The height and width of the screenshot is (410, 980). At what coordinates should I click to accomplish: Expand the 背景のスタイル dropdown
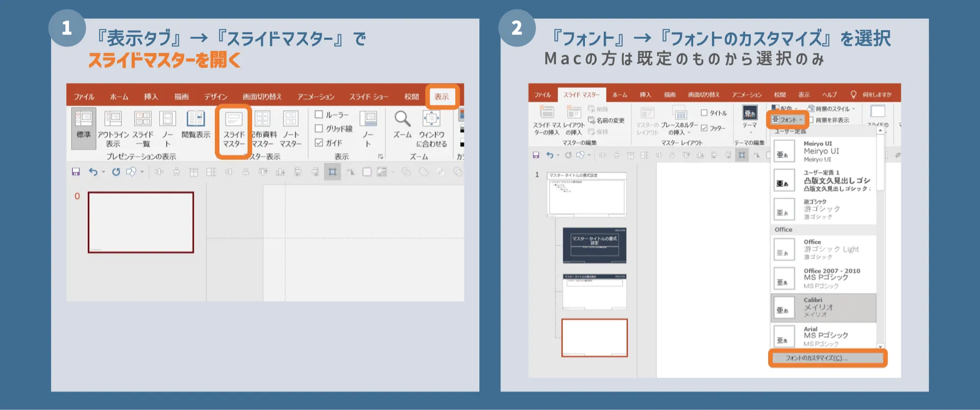832,109
